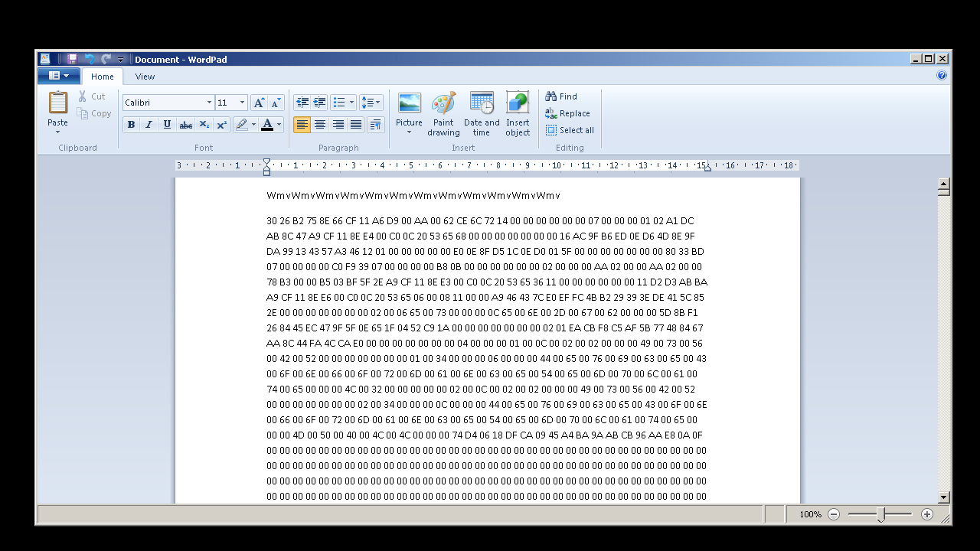Viewport: 980px width, 551px height.
Task: Toggle superscript formatting
Action: pos(221,125)
